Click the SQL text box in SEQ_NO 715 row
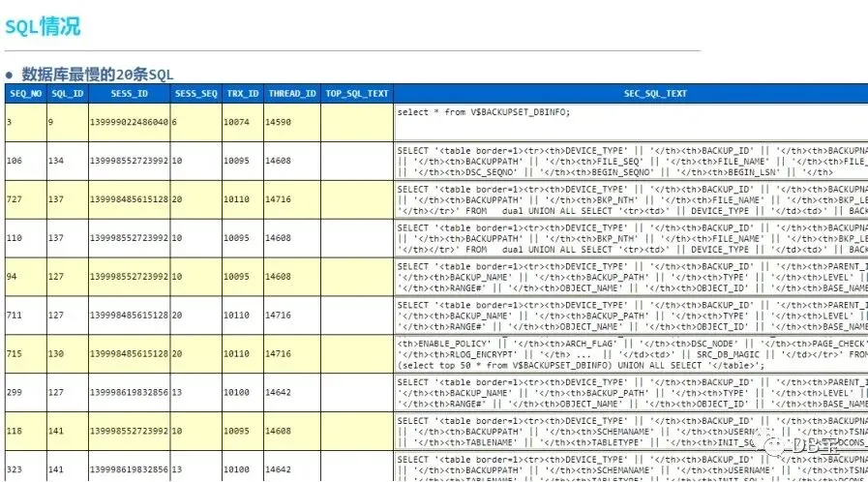868x482 pixels. pyautogui.click(x=631, y=353)
